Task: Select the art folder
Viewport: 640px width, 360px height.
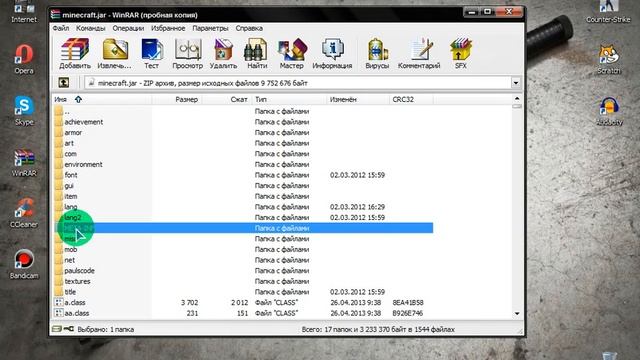Action: click(x=69, y=143)
